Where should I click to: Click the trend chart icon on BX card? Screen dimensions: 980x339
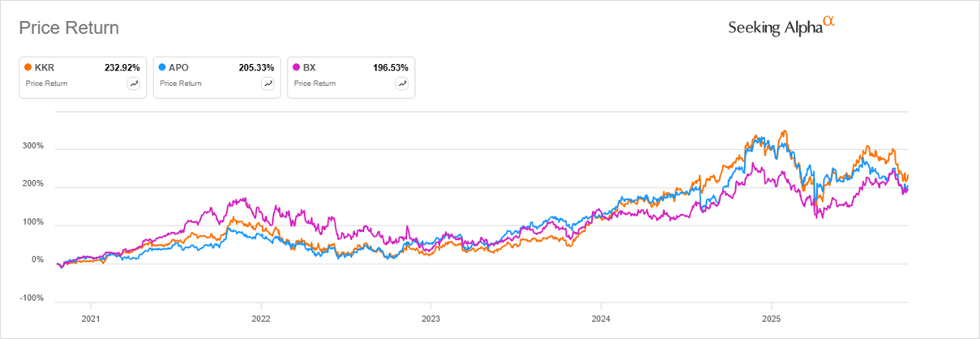pyautogui.click(x=401, y=83)
